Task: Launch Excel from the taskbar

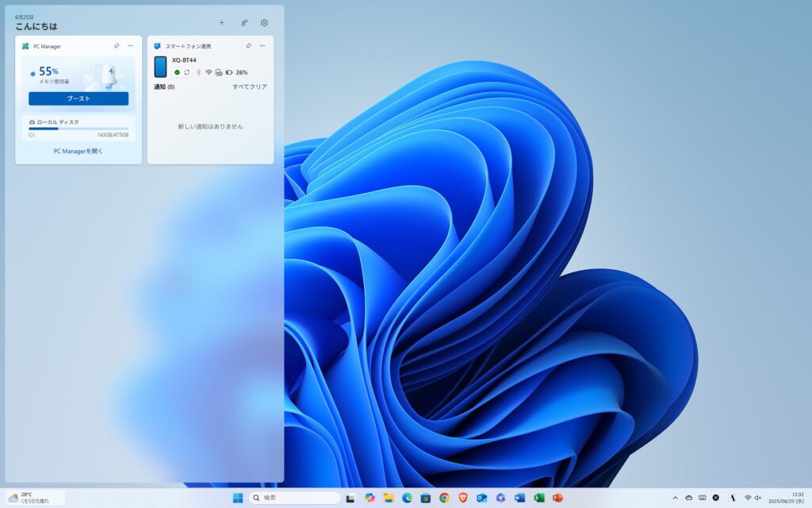Action: point(538,498)
